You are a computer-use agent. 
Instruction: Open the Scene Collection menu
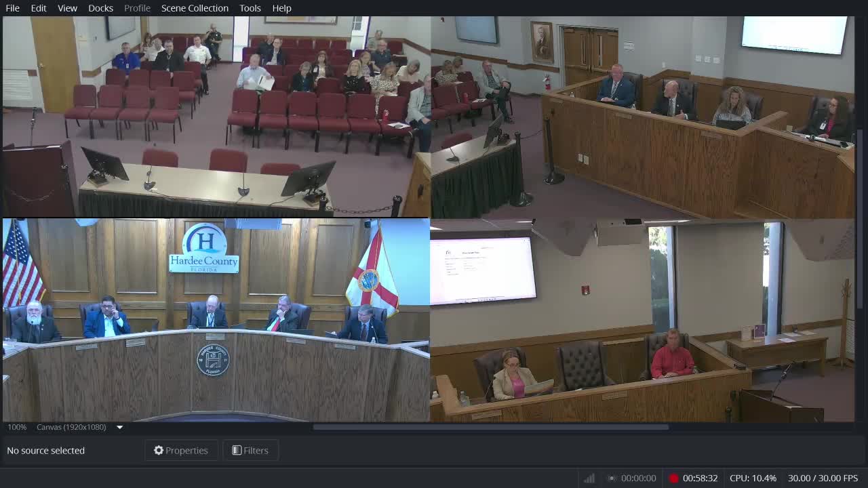pyautogui.click(x=195, y=8)
